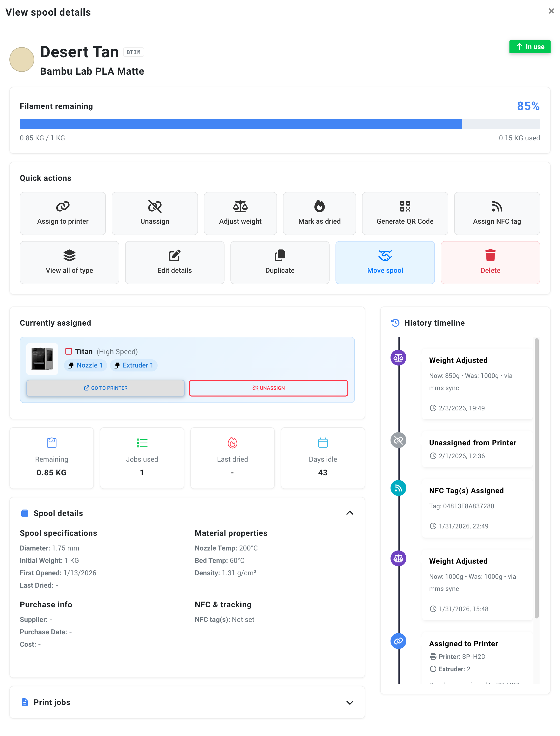The width and height of the screenshot is (560, 736).
Task: Click the 'NFC tag(s): Not set' text
Action: pyautogui.click(x=224, y=619)
